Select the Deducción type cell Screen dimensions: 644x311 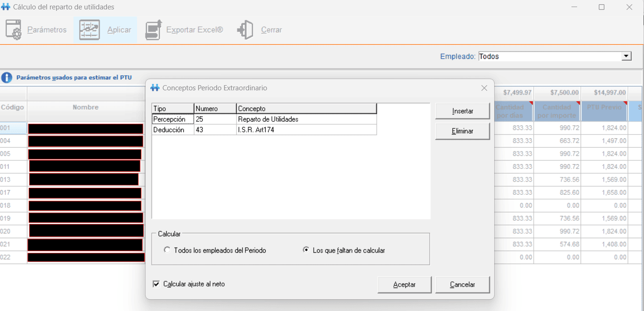[173, 130]
